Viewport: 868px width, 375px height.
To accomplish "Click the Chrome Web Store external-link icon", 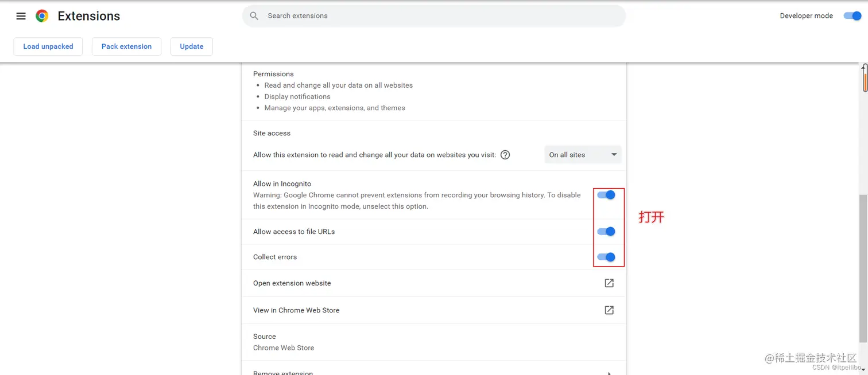I will tap(609, 310).
